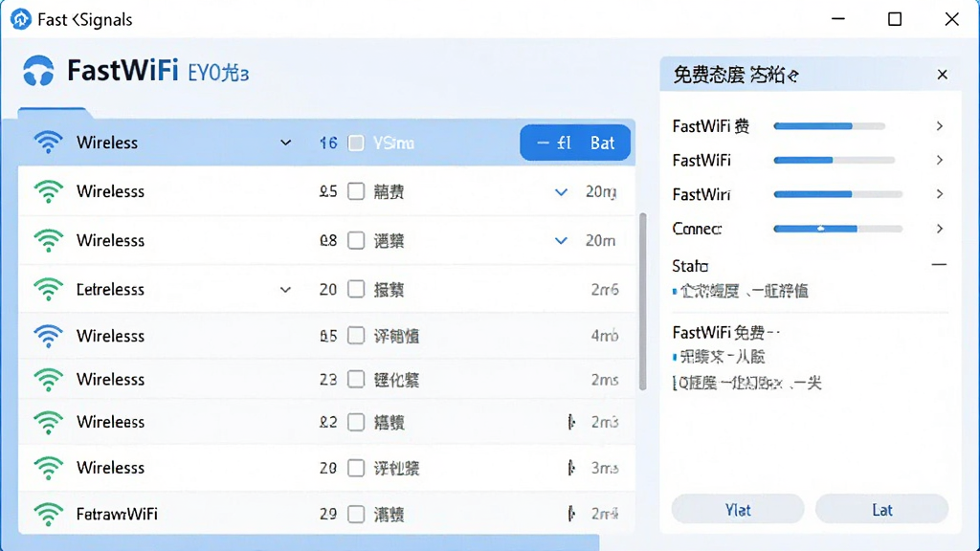Tick the checkbox in the Wirelesss 3ms row
This screenshot has height=551, width=980.
356,468
